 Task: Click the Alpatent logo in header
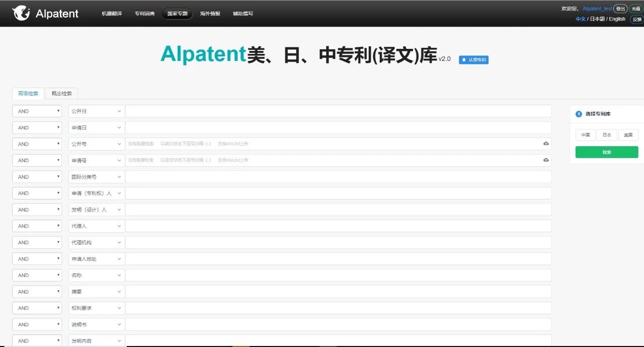click(x=45, y=13)
